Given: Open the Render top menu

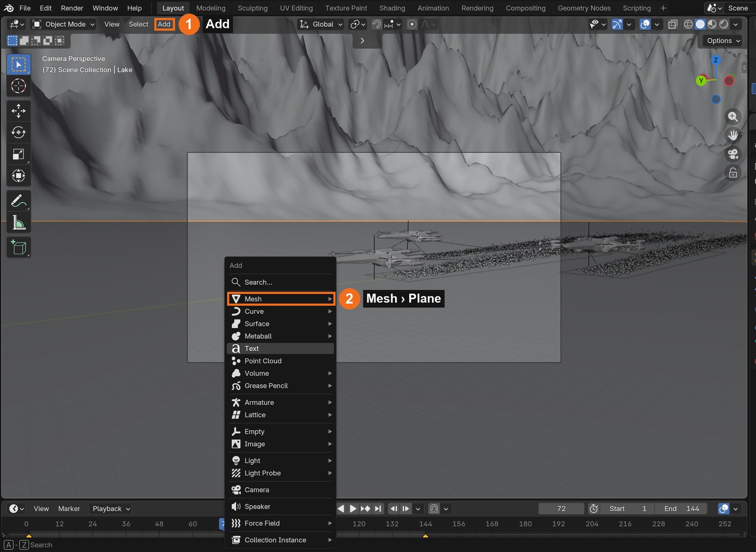Looking at the screenshot, I should (x=72, y=8).
